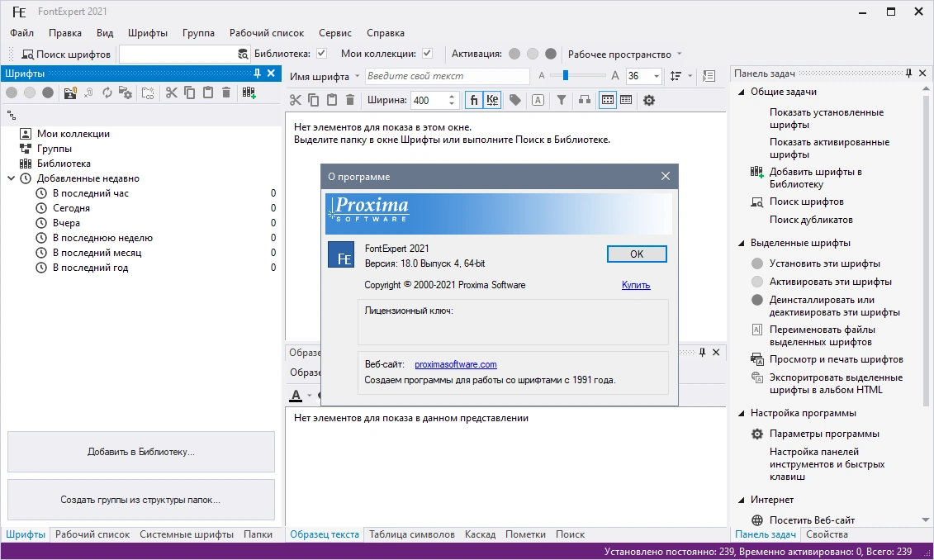934x560 pixels.
Task: Select tiles view mode button
Action: [607, 100]
